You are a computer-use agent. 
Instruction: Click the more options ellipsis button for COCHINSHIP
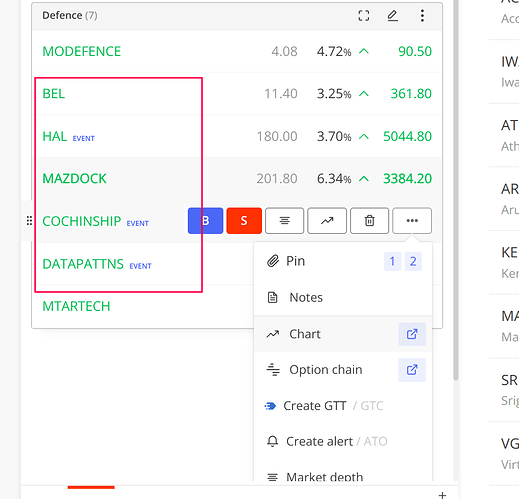(412, 221)
